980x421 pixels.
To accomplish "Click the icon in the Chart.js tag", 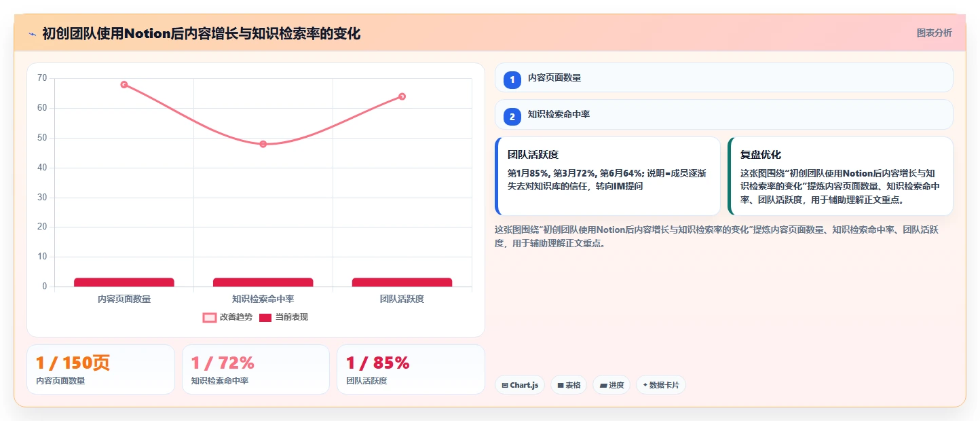I will coord(505,386).
